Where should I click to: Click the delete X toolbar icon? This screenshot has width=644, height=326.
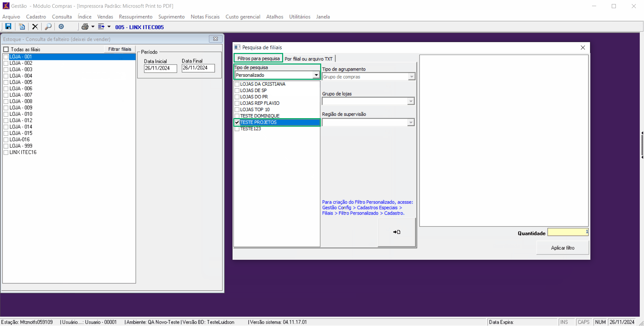pos(35,26)
